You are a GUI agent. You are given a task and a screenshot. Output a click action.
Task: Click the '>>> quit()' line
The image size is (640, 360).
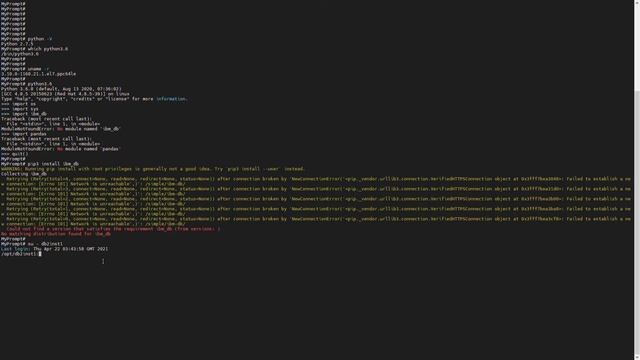pos(15,154)
